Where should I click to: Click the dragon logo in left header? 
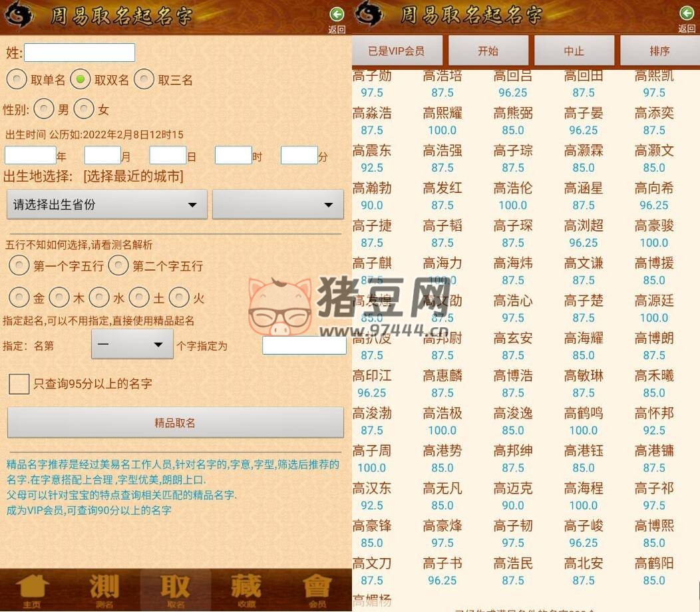pos(19,16)
